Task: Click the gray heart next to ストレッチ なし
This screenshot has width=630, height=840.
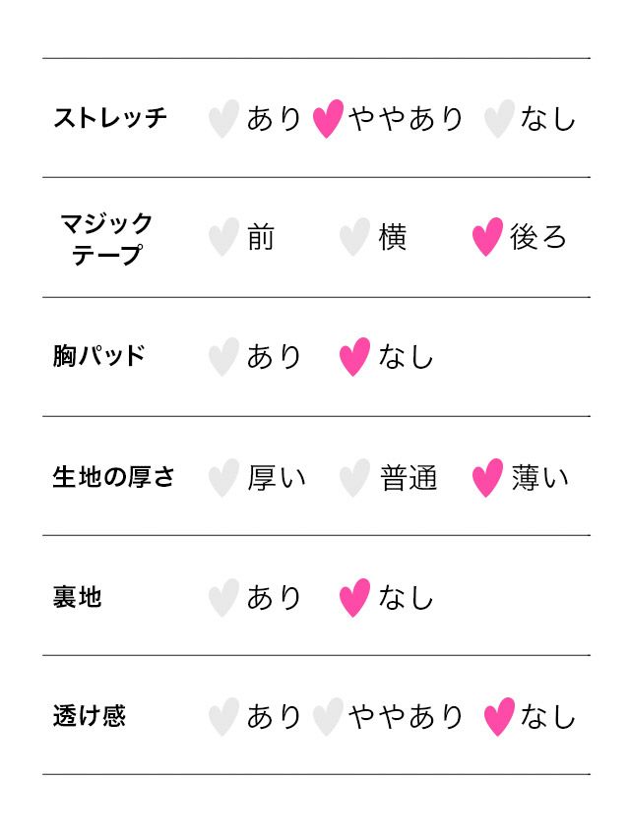Action: [499, 118]
